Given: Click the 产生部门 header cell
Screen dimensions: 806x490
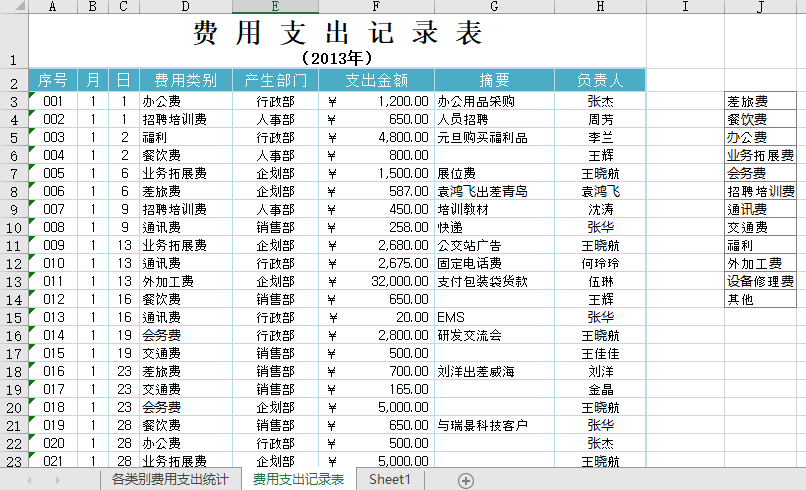Looking at the screenshot, I should (275, 80).
